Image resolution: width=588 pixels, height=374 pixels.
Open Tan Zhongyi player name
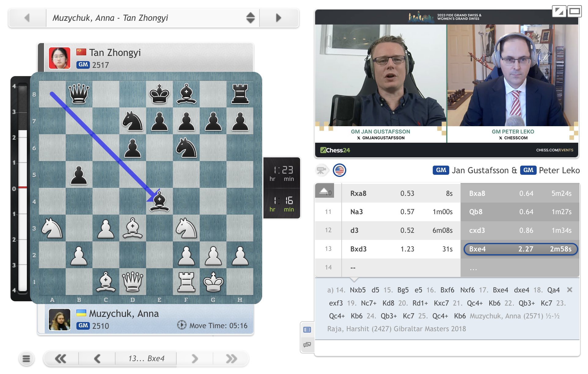[115, 53]
